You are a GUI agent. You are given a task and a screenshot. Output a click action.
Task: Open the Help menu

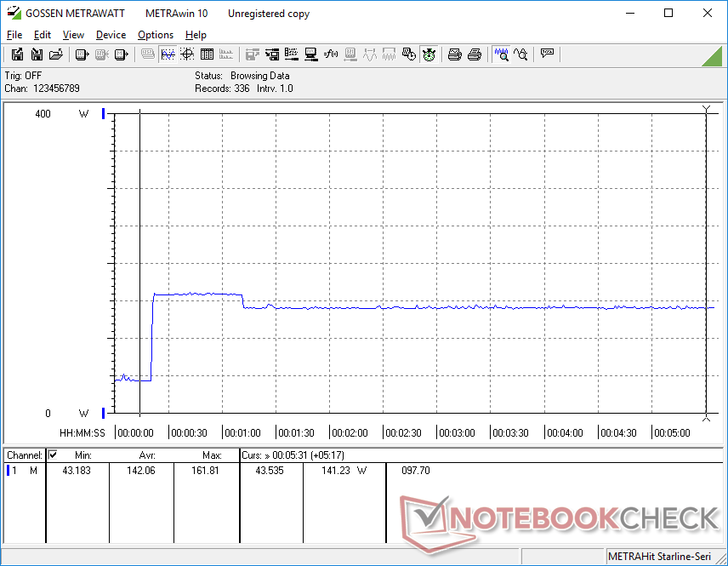(196, 35)
